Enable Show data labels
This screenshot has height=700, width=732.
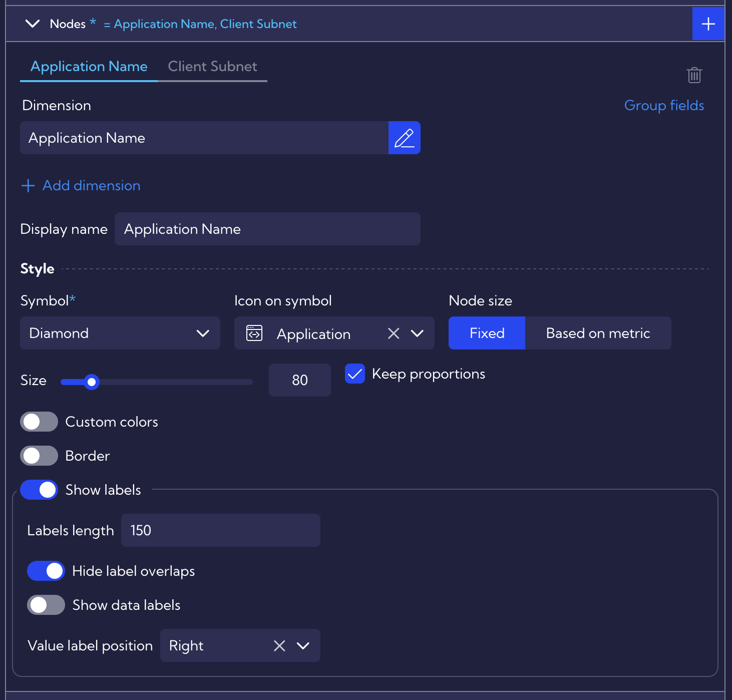pos(46,605)
